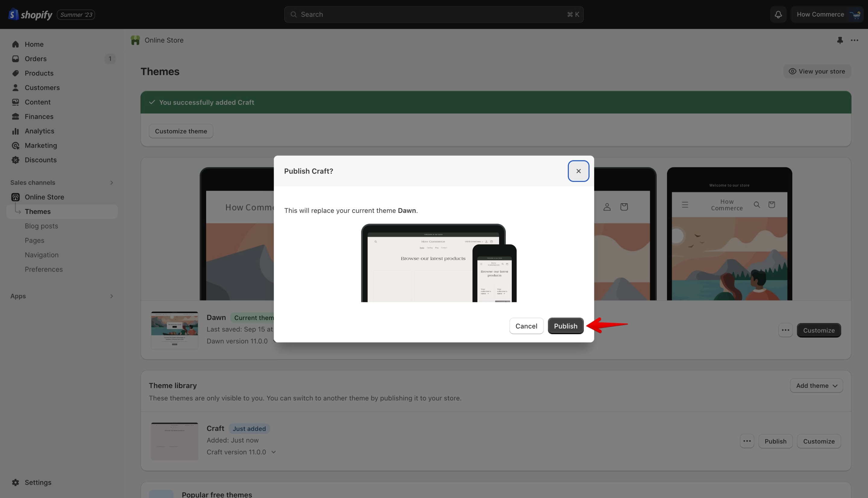Click the Orders count badge
Viewport: 868px width, 498px height.
(x=110, y=59)
